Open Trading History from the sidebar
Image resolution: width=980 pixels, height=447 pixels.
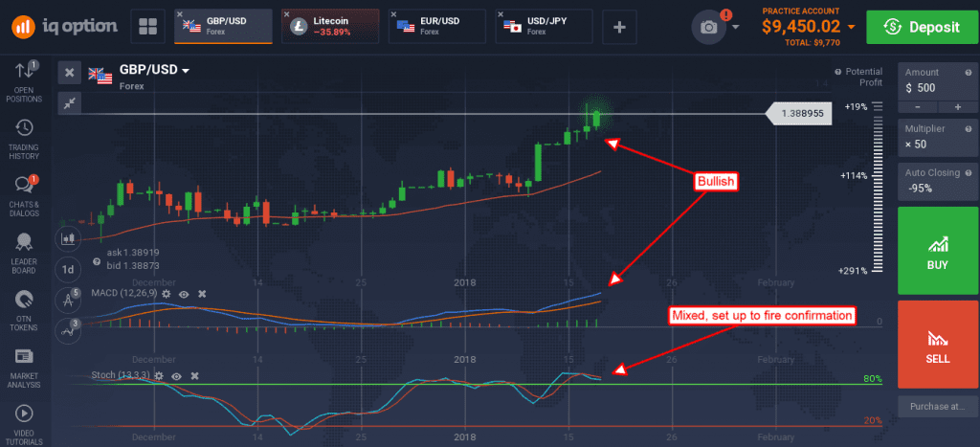tap(24, 139)
